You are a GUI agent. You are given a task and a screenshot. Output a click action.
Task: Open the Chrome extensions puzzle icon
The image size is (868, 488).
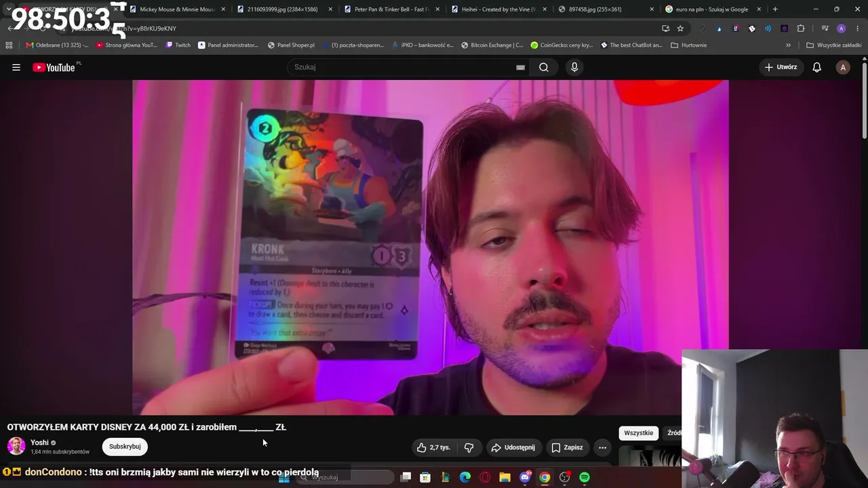(x=801, y=28)
